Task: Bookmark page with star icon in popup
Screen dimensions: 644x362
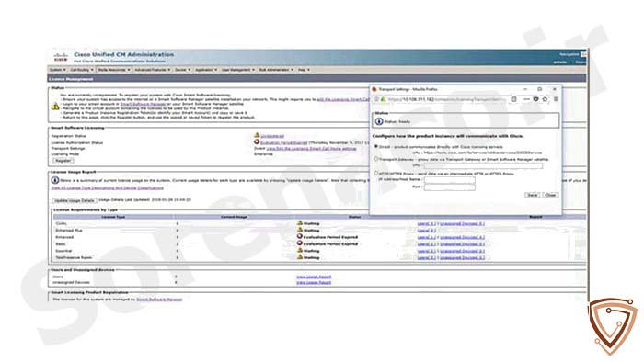Action: [x=545, y=99]
